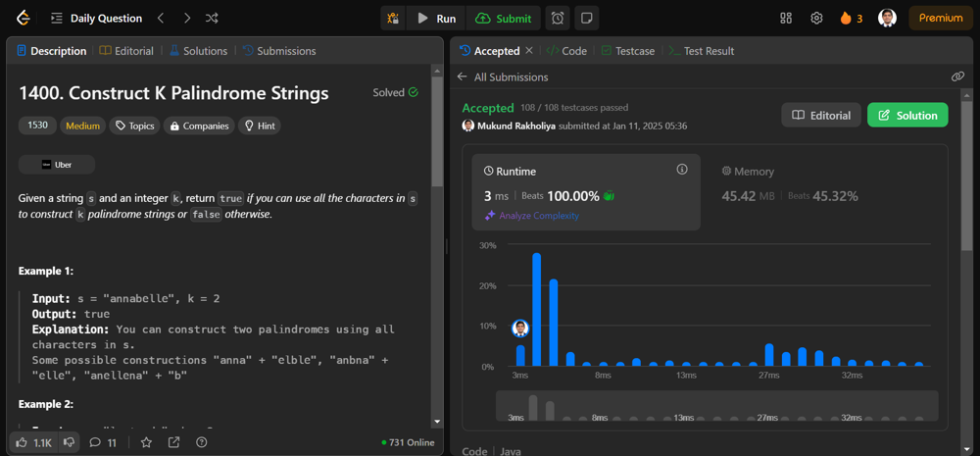Expand the Companies tag
Viewport: 980px width, 456px height.
pyautogui.click(x=200, y=126)
